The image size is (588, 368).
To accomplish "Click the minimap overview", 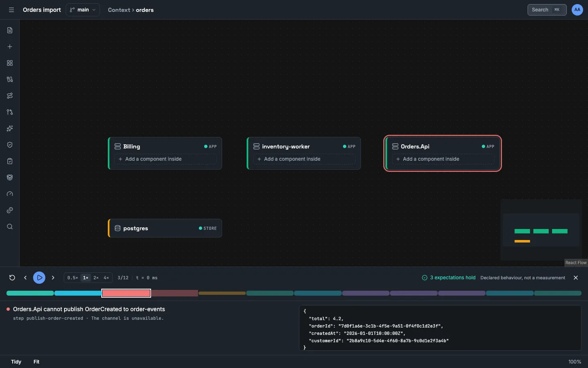I will [x=541, y=230].
